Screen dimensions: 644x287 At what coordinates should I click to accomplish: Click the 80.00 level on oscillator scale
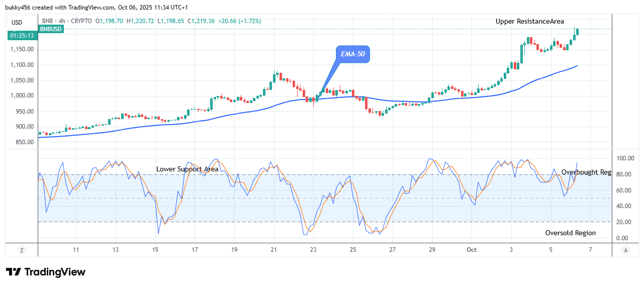click(x=624, y=174)
